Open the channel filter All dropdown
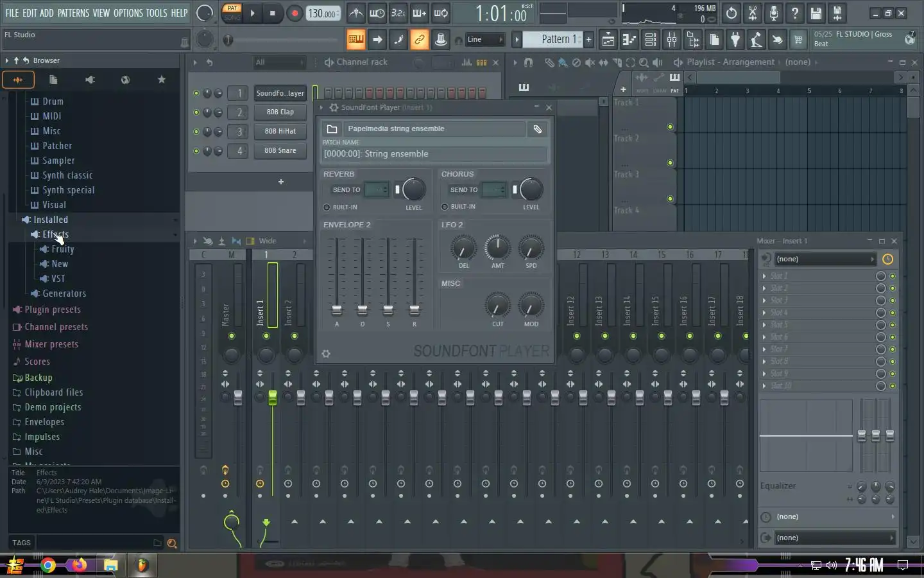The width and height of the screenshot is (924, 578). 279,62
